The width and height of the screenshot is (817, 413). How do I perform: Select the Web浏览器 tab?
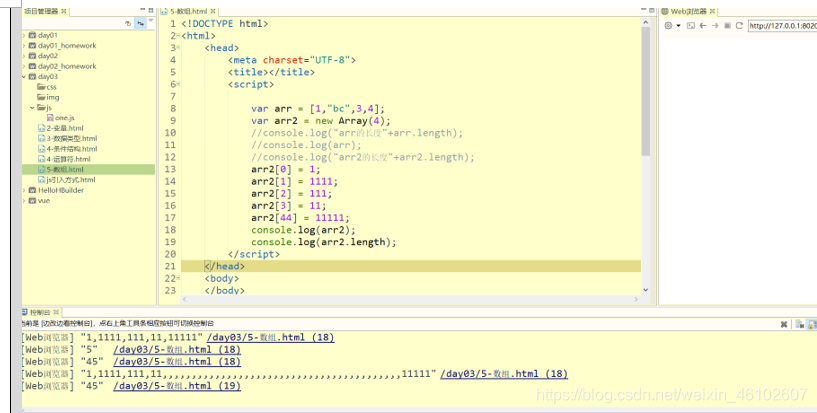pyautogui.click(x=688, y=11)
